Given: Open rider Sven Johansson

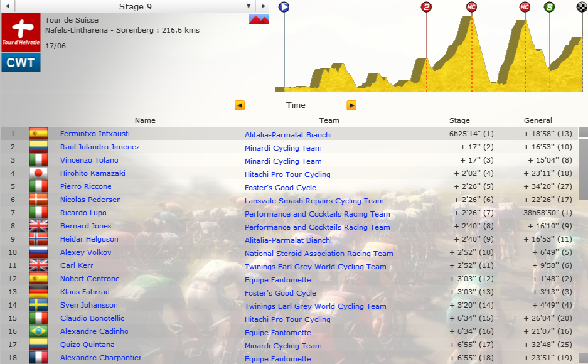Looking at the screenshot, I should pyautogui.click(x=89, y=305).
